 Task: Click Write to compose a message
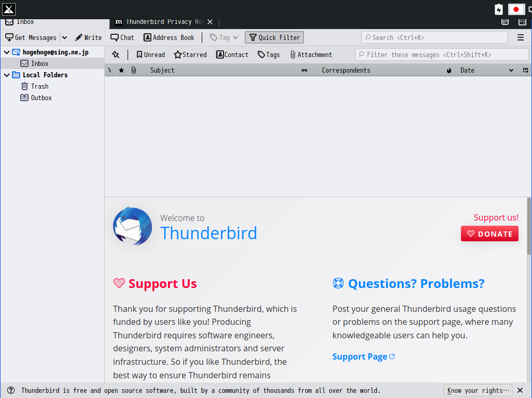click(x=88, y=37)
